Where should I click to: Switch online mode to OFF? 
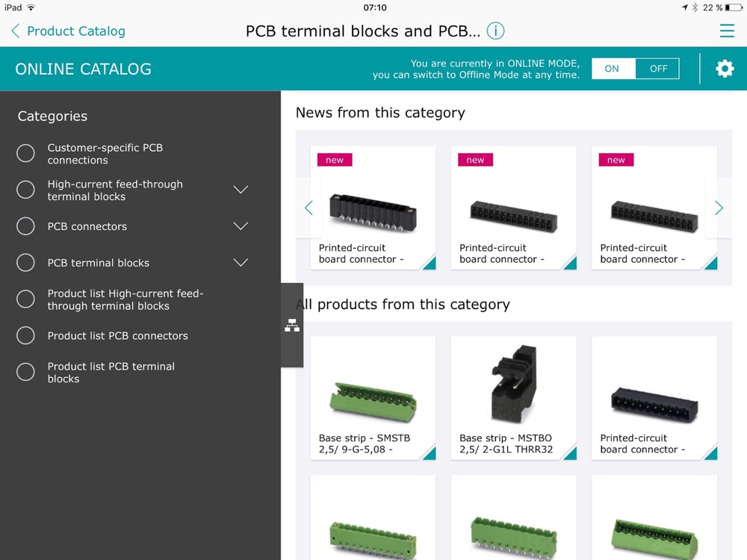658,69
